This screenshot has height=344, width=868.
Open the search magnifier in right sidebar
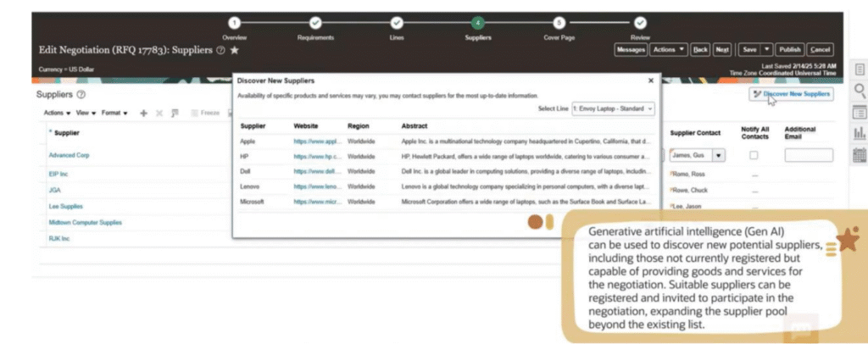pyautogui.click(x=860, y=91)
